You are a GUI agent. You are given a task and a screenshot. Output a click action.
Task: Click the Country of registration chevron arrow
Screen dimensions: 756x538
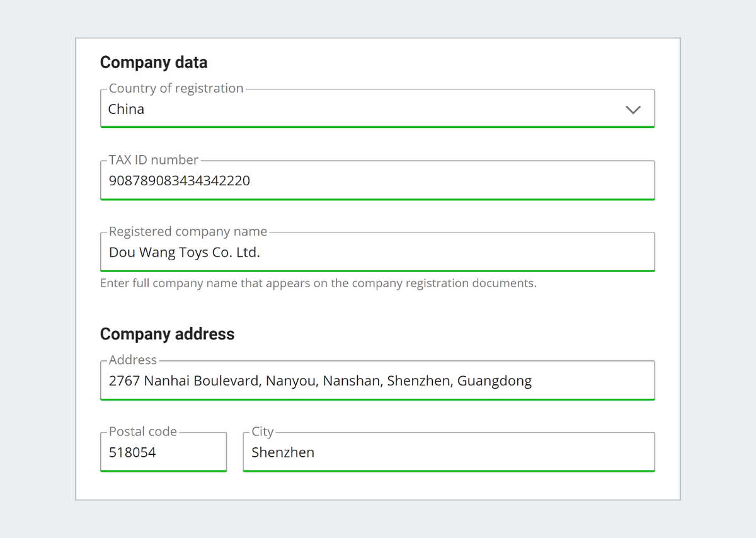point(633,110)
